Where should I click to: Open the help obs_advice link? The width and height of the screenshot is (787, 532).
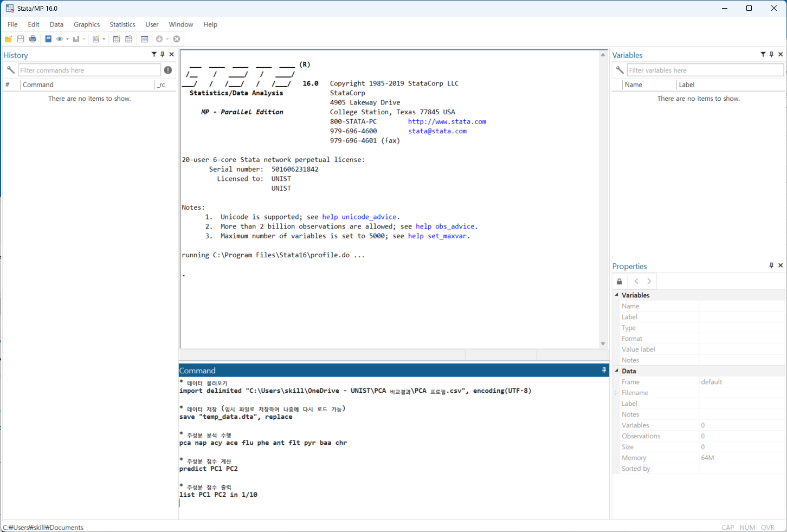click(x=445, y=226)
